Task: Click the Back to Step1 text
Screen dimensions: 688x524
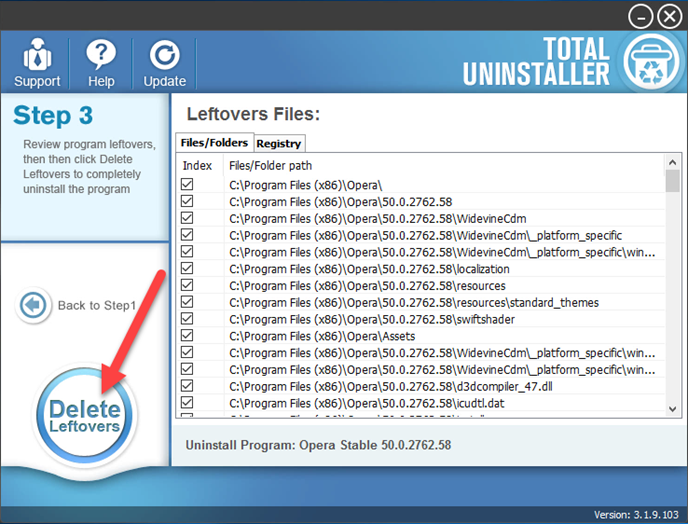Action: [x=97, y=305]
